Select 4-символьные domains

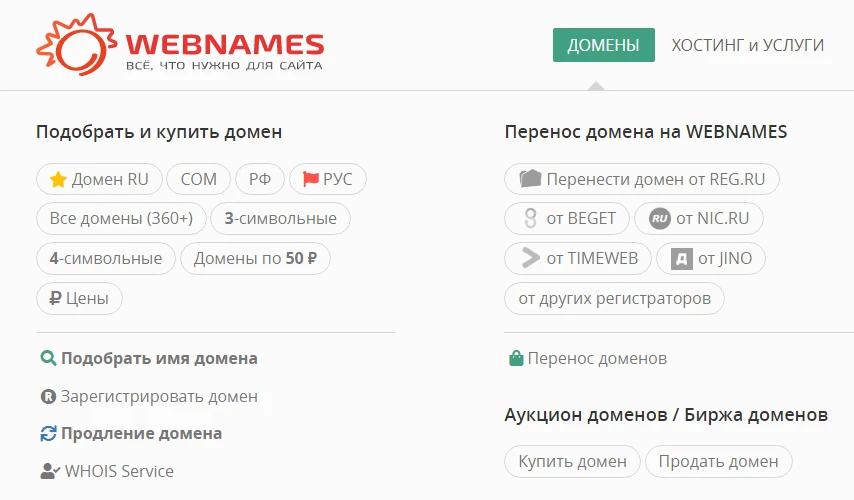(x=106, y=258)
